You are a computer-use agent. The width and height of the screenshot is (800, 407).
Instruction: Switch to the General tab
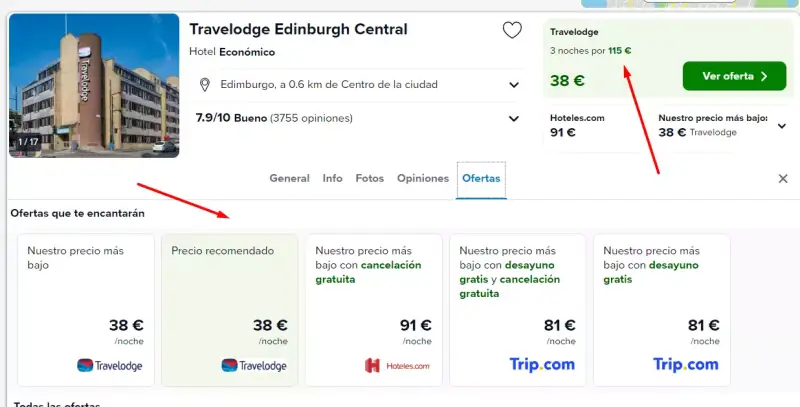click(x=289, y=179)
